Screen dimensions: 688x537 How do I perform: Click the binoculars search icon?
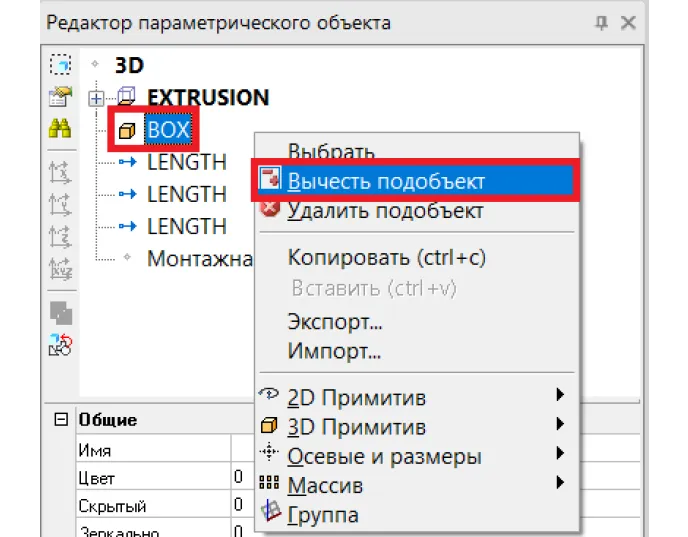(x=60, y=129)
